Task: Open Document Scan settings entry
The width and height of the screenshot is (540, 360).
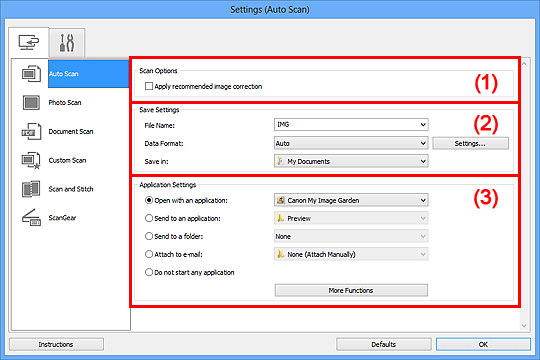Action: (x=71, y=132)
